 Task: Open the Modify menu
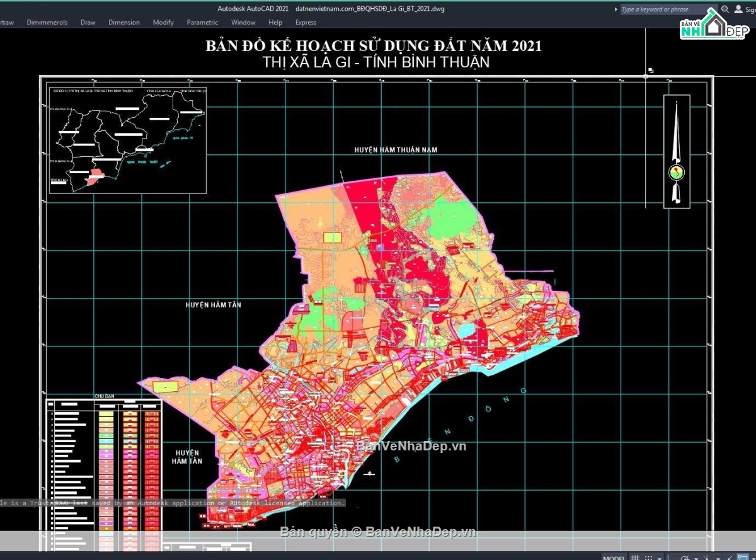click(163, 22)
